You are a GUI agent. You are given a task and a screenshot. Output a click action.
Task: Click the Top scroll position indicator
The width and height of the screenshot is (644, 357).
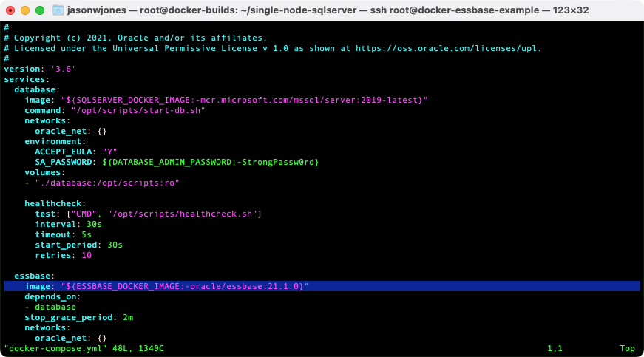[x=627, y=348]
